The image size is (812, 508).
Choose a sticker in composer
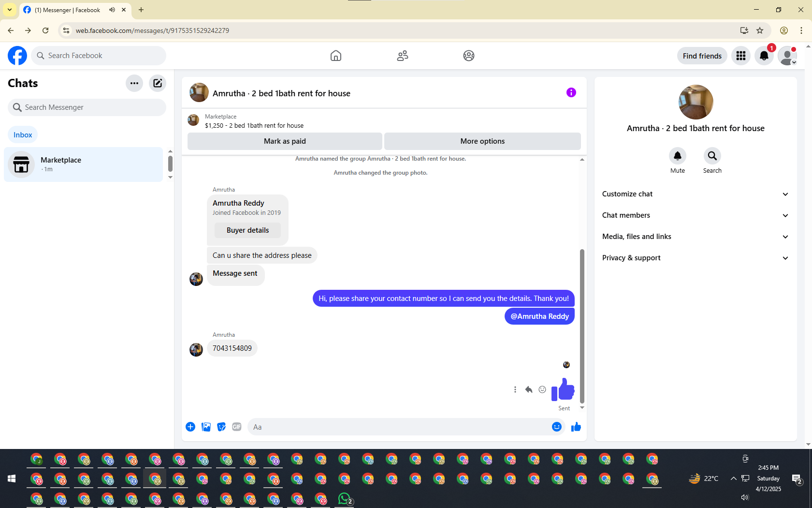pyautogui.click(x=221, y=427)
